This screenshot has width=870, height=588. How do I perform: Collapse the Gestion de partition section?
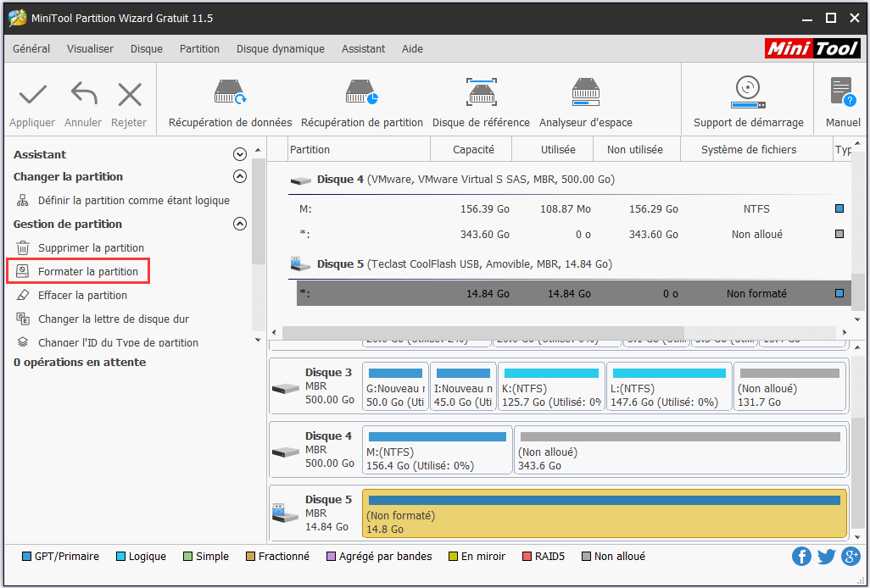coord(240,224)
